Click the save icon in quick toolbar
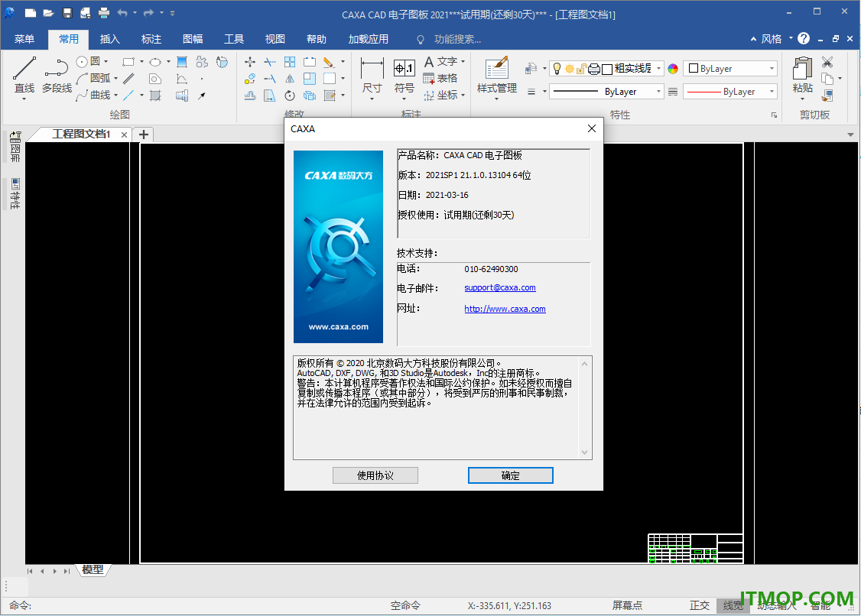861x616 pixels. pos(67,13)
